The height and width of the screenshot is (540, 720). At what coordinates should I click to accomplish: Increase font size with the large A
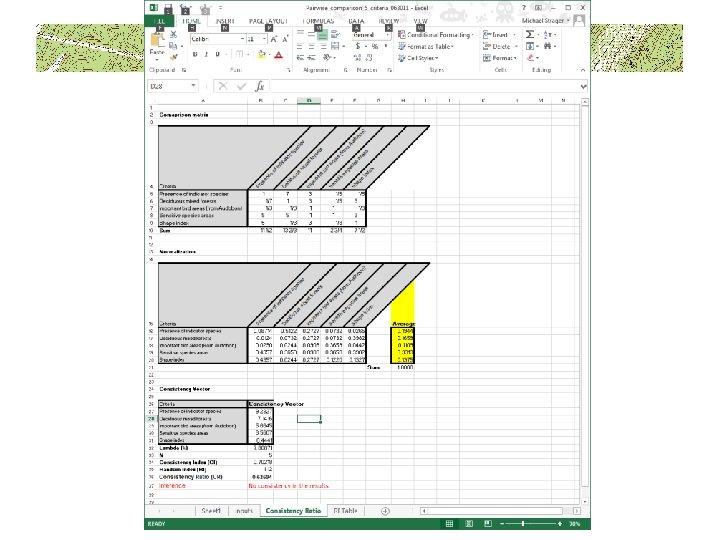tap(274, 39)
